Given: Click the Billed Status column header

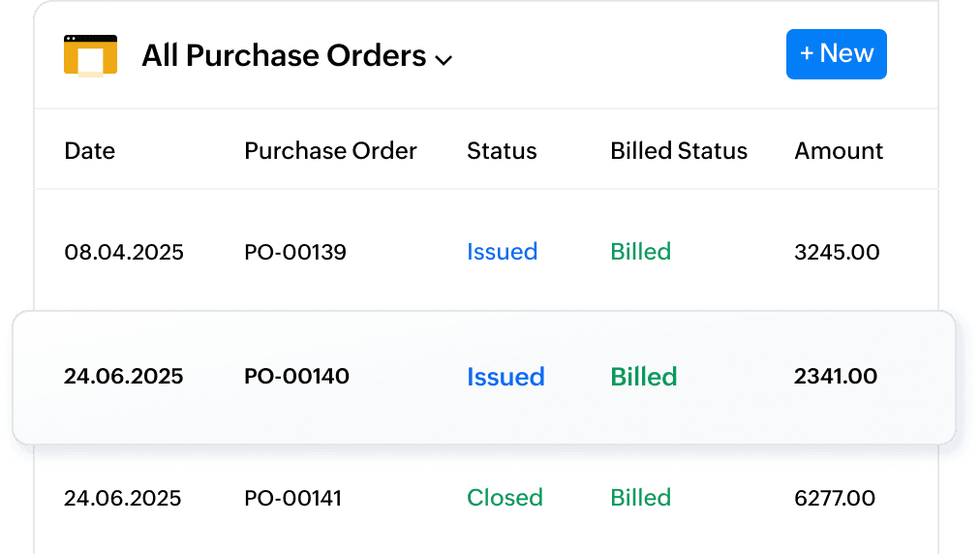Looking at the screenshot, I should click(679, 151).
